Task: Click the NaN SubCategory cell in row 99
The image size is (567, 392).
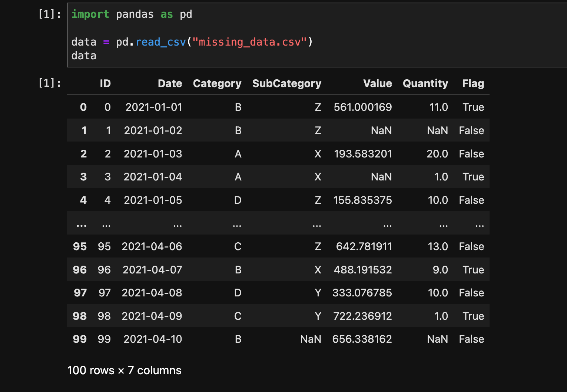Action: (311, 339)
